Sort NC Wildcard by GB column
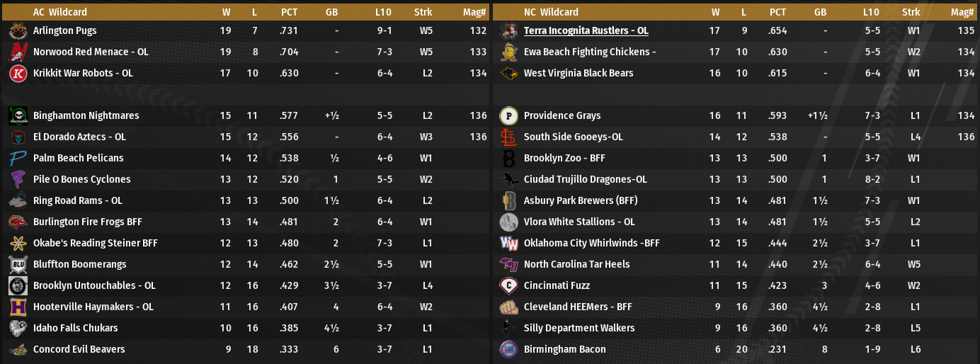 (820, 12)
